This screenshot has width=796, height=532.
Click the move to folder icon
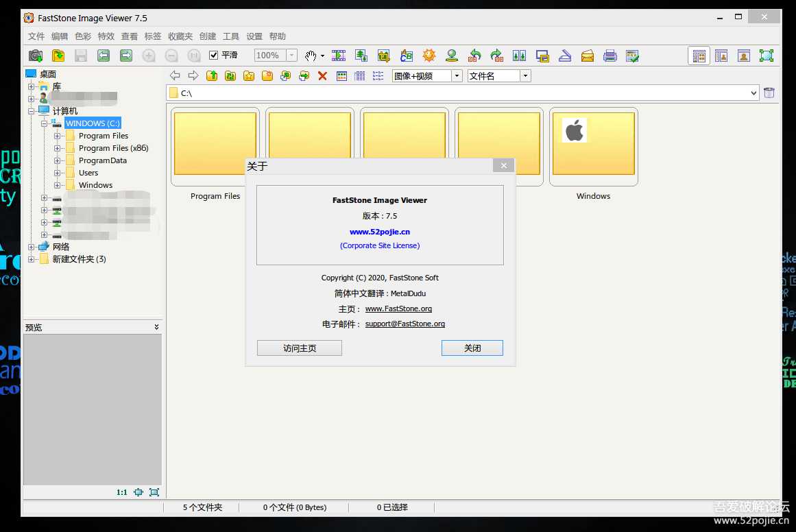click(x=304, y=76)
